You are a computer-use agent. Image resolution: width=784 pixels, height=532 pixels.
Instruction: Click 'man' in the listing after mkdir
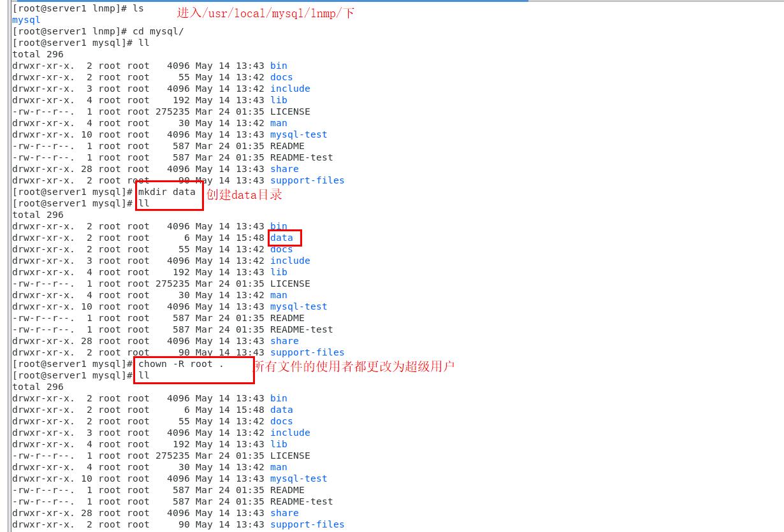coord(279,295)
